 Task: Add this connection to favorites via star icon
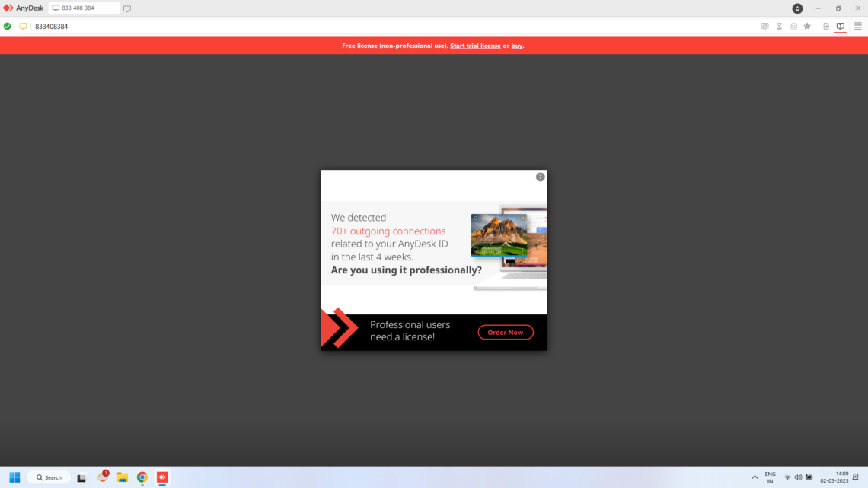[x=807, y=25]
